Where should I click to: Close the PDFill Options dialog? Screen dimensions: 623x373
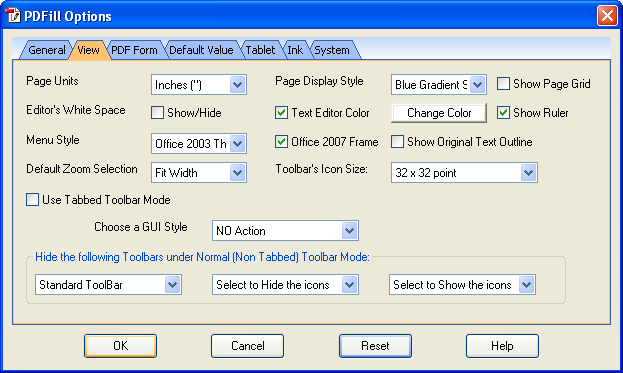607,16
